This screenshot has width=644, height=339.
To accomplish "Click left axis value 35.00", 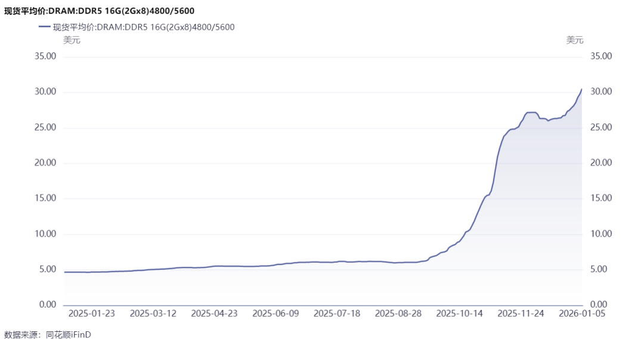I will pyautogui.click(x=45, y=56).
